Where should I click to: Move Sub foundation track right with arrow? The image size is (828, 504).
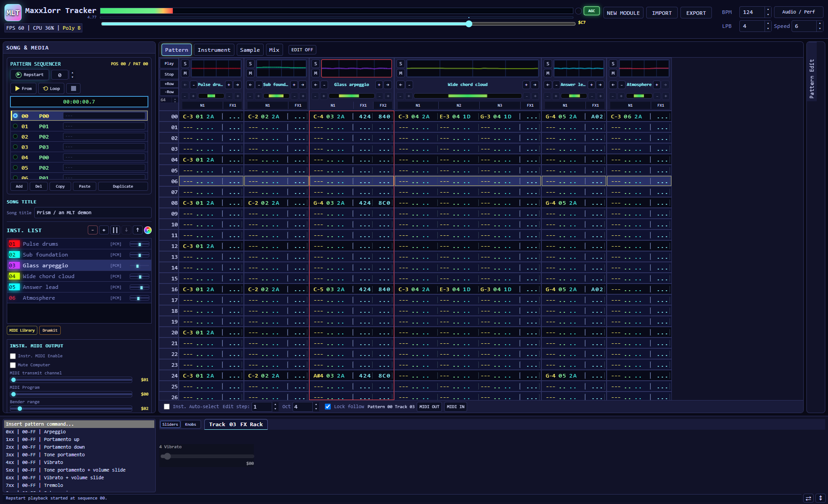[x=303, y=85]
